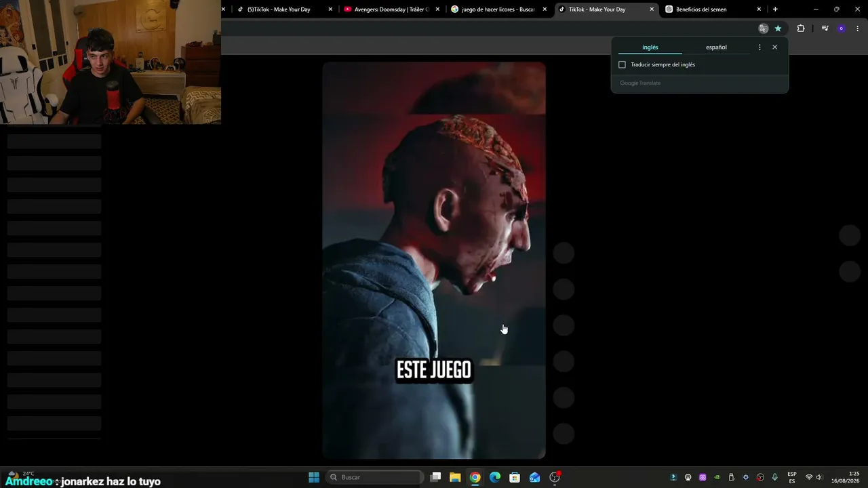868x488 pixels.
Task: Check 'Traducir siempre del inglés' checkbox
Action: click(x=622, y=64)
